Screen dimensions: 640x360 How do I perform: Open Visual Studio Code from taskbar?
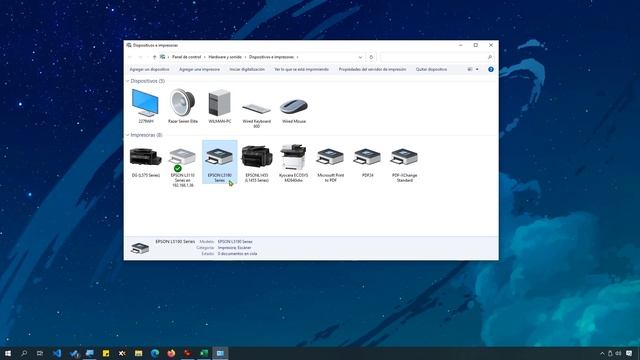coord(57,353)
